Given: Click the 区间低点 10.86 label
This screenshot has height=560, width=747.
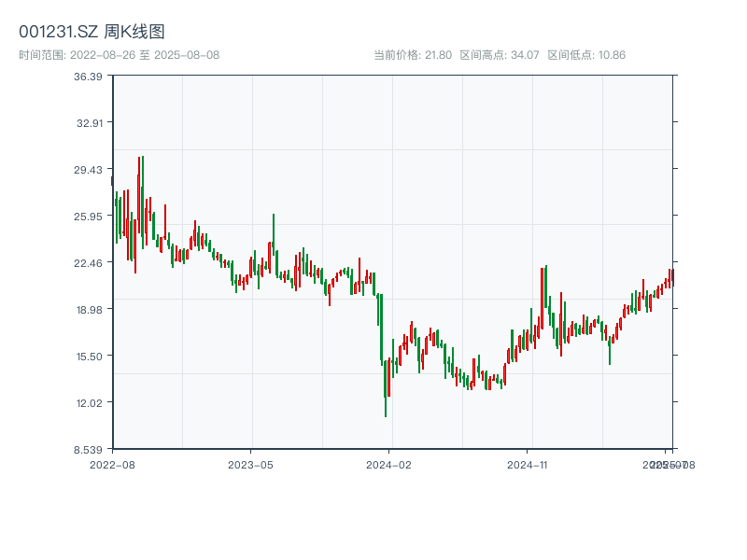Looking at the screenshot, I should [x=585, y=55].
